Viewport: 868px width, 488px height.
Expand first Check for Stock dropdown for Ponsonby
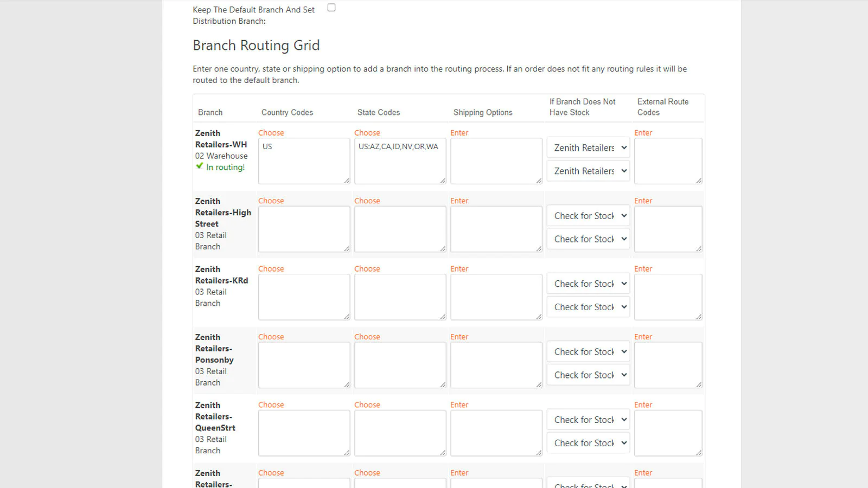pos(588,352)
